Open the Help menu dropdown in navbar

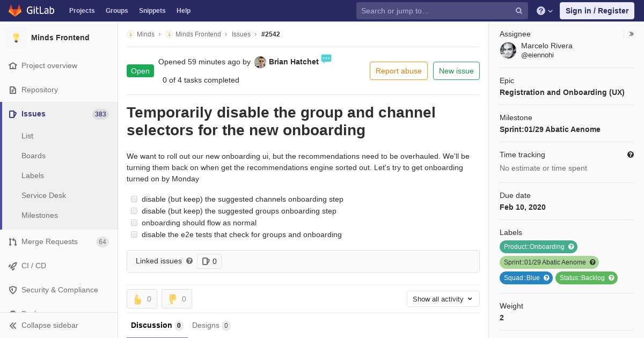(545, 11)
